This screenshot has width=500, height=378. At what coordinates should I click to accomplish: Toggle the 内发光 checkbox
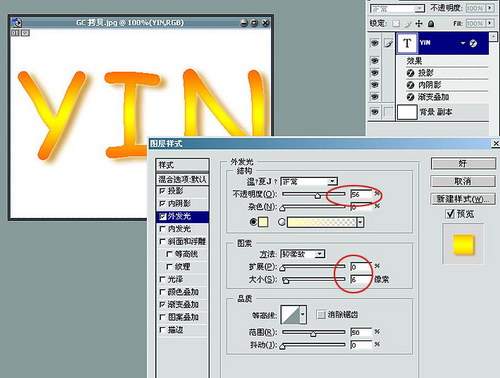tap(162, 229)
